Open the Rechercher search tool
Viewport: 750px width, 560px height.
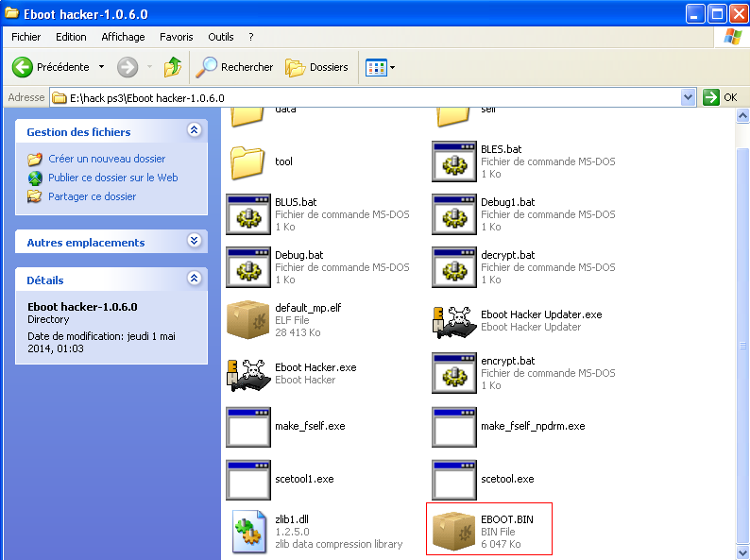[234, 67]
